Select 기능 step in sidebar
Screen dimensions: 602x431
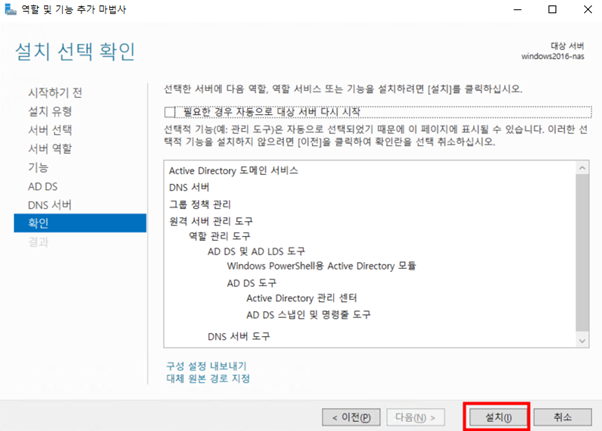coord(38,167)
